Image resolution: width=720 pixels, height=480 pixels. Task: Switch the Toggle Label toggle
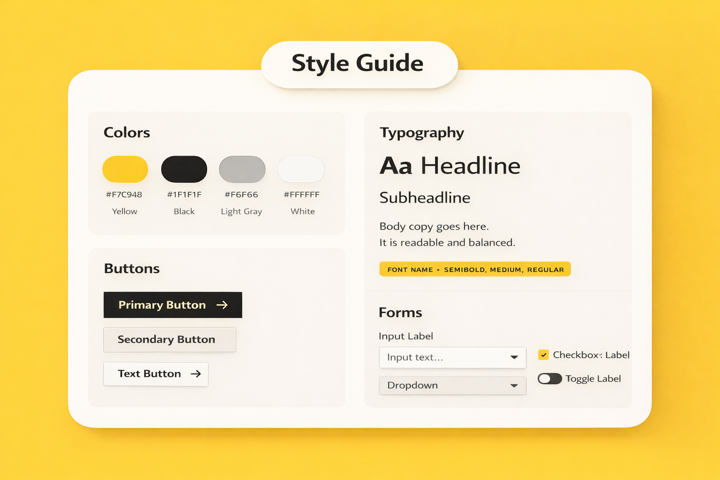(x=549, y=379)
